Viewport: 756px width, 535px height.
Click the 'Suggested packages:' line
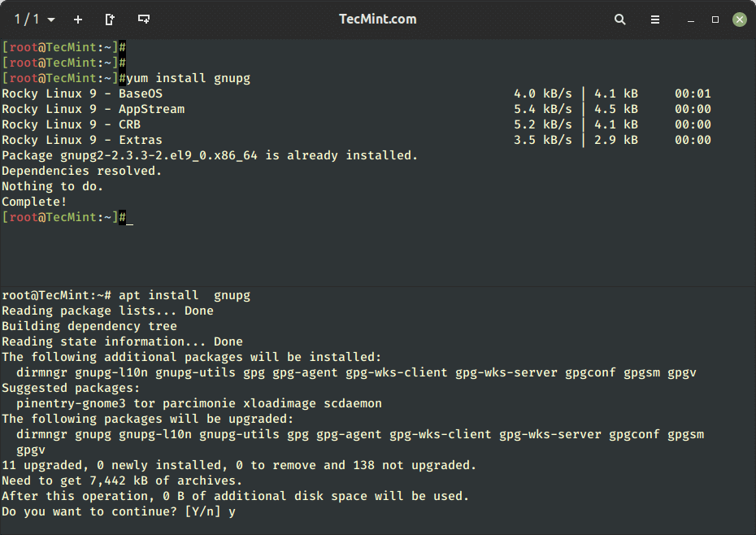coord(71,388)
